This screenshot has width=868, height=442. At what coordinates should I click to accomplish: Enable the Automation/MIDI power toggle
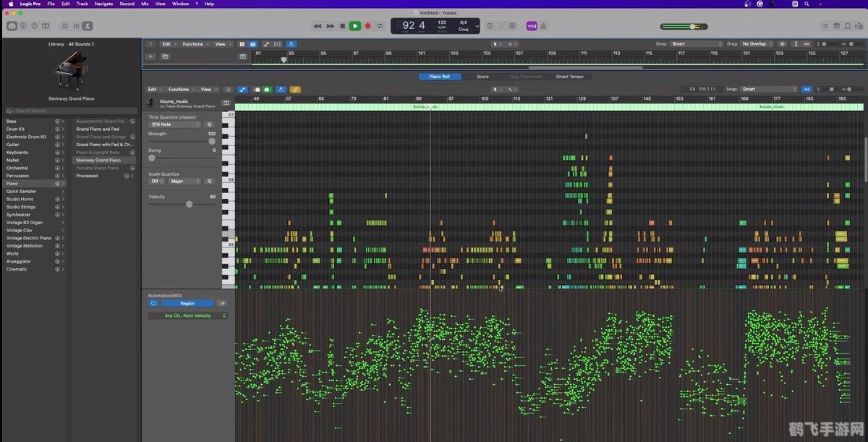pyautogui.click(x=153, y=303)
